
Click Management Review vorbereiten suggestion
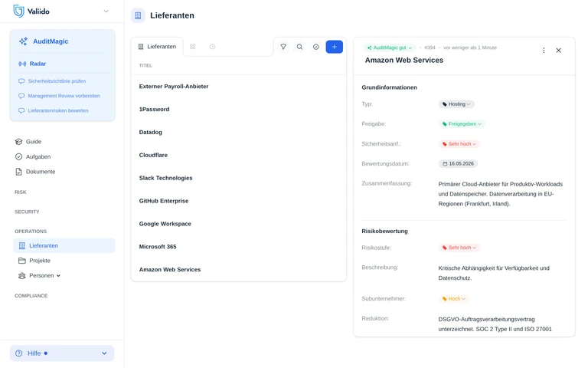[64, 96]
